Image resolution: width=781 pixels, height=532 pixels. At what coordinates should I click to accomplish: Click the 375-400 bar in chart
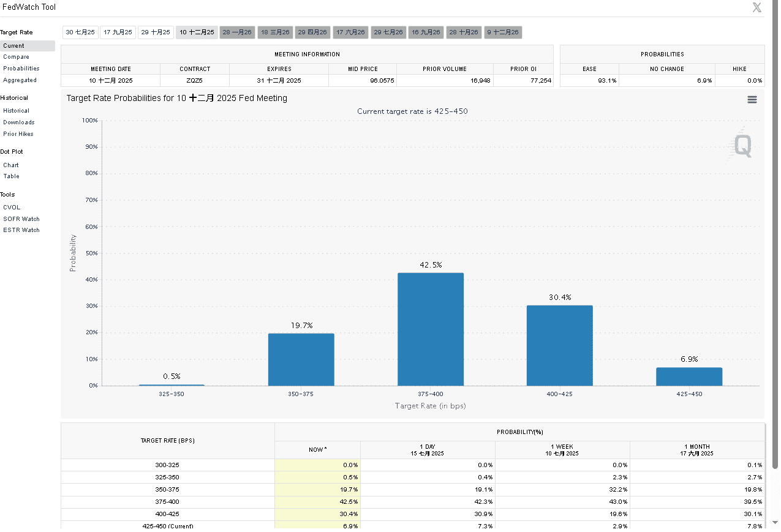point(431,329)
